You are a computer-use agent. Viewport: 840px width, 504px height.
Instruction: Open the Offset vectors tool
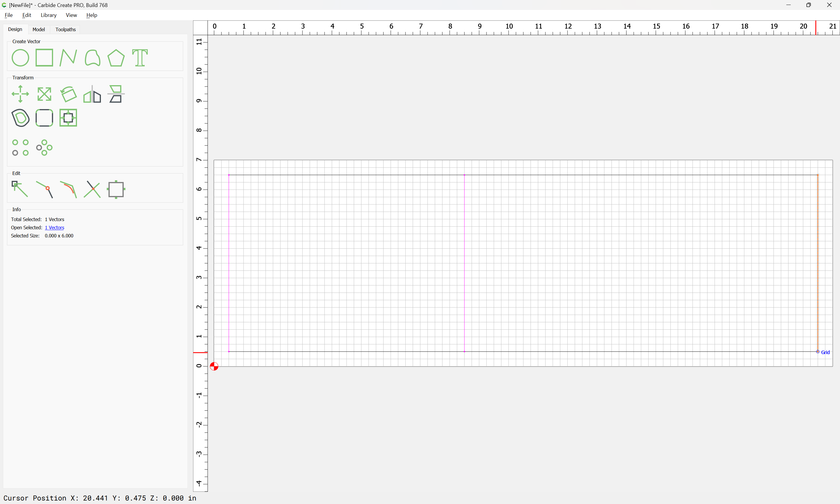20,118
